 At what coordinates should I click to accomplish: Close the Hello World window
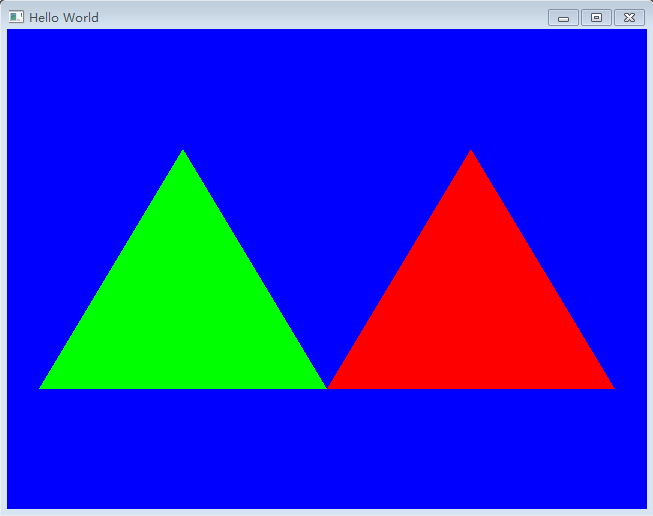pos(629,17)
